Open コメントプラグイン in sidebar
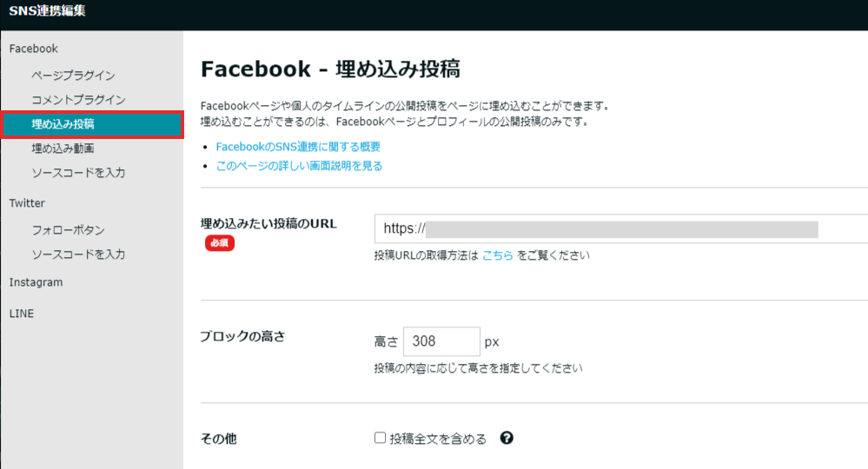This screenshot has width=868, height=469. 78,100
